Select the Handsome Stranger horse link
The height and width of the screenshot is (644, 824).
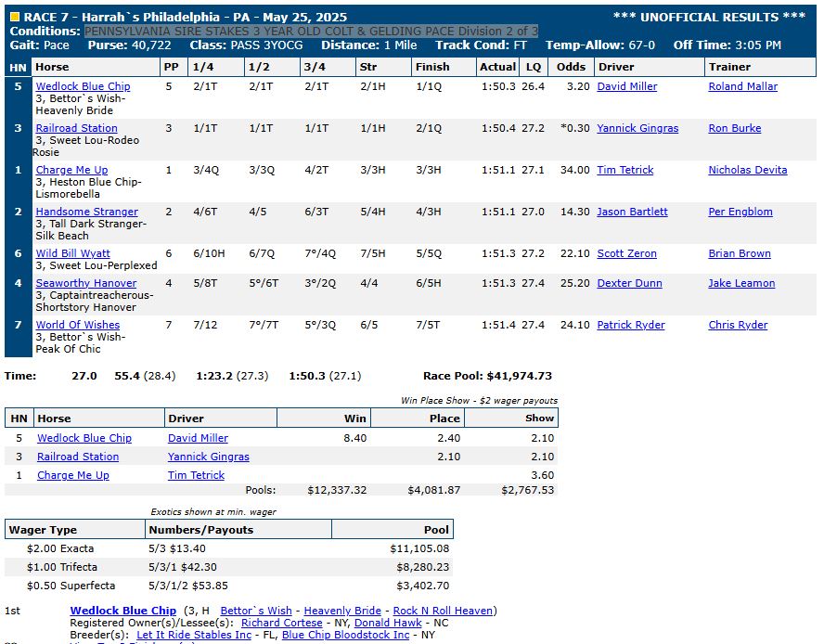(86, 212)
